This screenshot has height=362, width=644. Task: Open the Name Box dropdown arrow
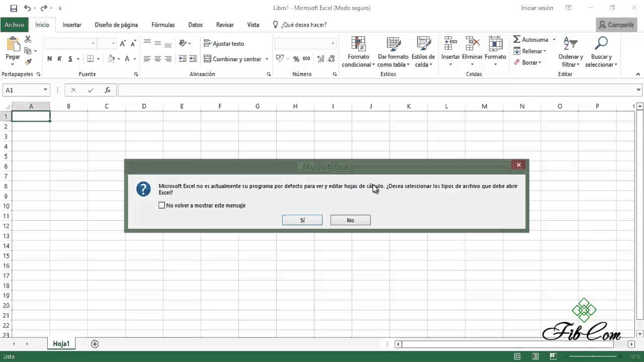pos(45,90)
